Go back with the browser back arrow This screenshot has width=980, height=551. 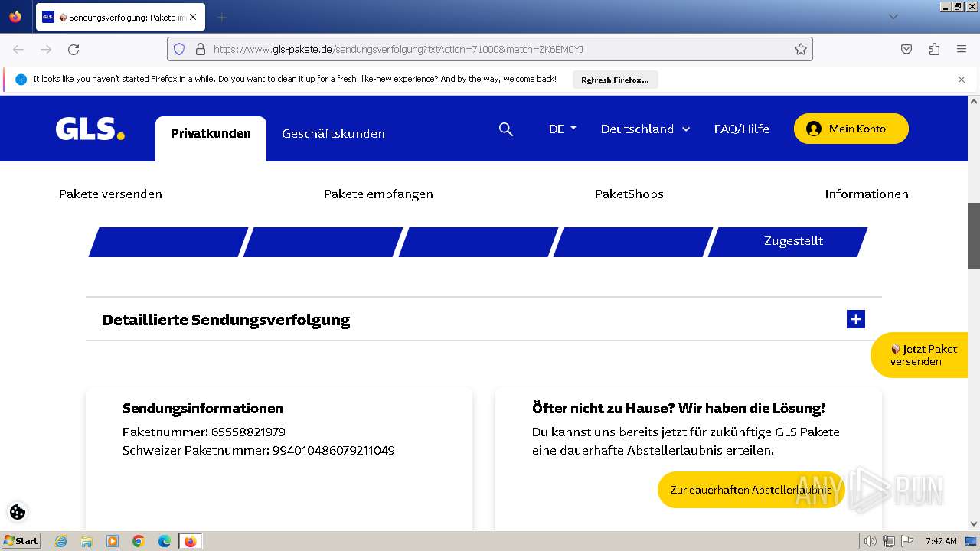(18, 49)
